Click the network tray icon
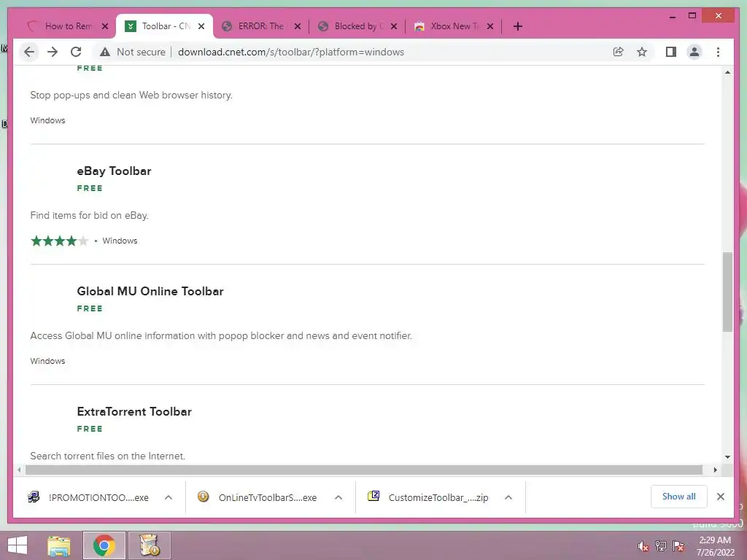Image resolution: width=747 pixels, height=560 pixels. [x=661, y=546]
